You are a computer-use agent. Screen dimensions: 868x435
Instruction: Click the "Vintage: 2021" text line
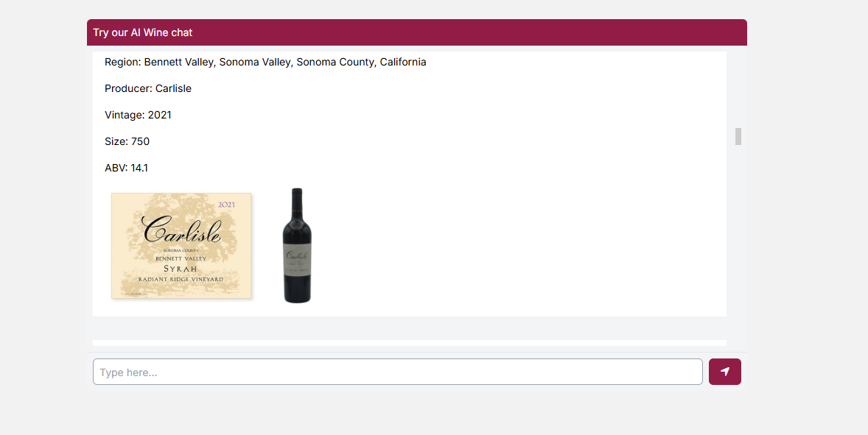coord(138,115)
